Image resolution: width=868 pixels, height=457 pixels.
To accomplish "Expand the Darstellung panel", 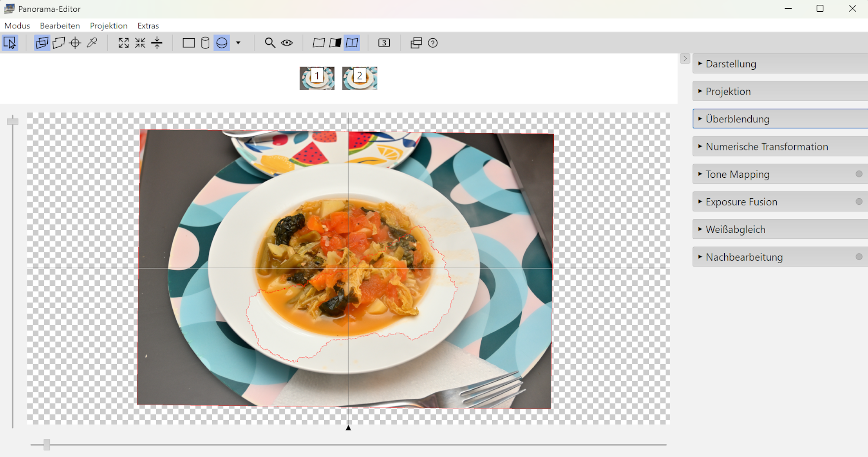I will [x=731, y=64].
